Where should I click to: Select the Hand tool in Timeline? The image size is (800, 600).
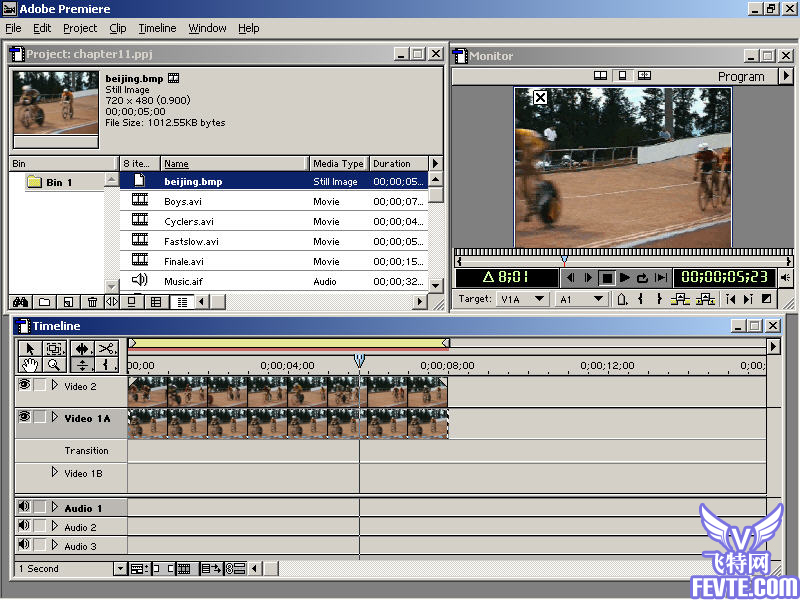click(30, 364)
